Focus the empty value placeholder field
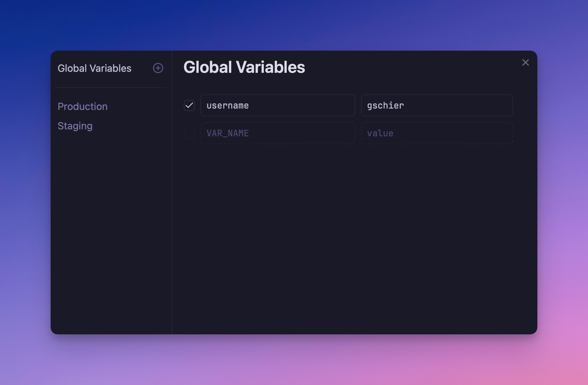The height and width of the screenshot is (385, 588). pyautogui.click(x=436, y=133)
